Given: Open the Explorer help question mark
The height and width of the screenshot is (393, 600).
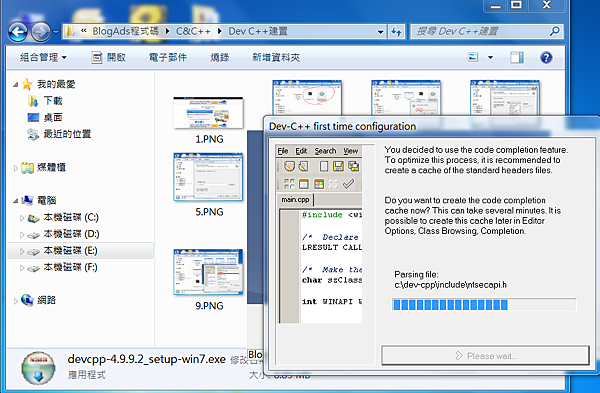Looking at the screenshot, I should point(546,58).
